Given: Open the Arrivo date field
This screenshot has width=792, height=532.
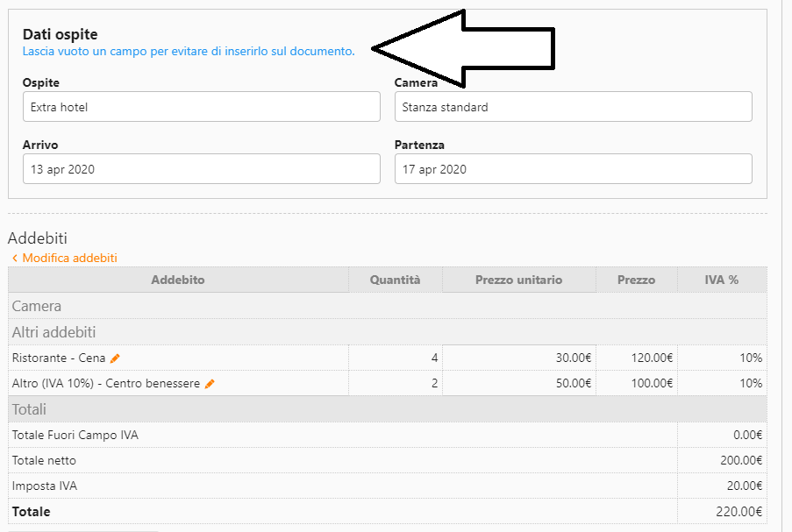Looking at the screenshot, I should (x=201, y=169).
